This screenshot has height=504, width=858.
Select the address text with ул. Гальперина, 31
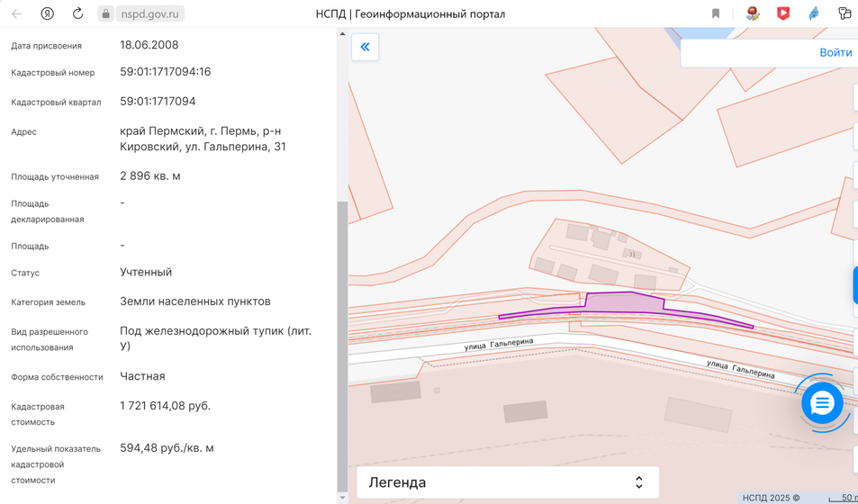pyautogui.click(x=203, y=139)
